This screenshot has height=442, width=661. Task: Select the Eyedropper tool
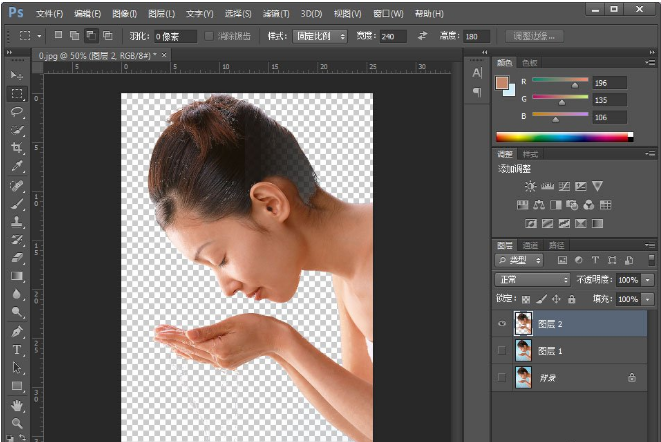(x=17, y=166)
